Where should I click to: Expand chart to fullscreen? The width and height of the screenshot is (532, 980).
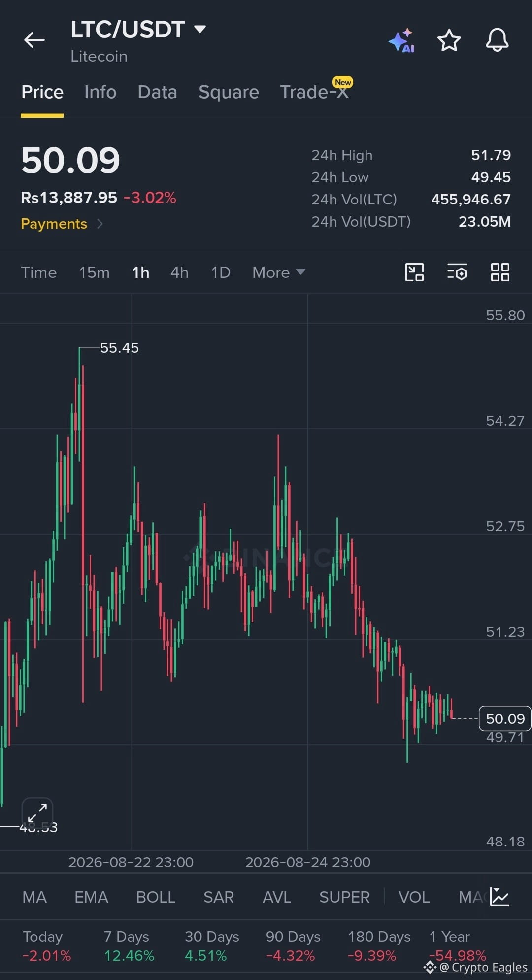[37, 812]
